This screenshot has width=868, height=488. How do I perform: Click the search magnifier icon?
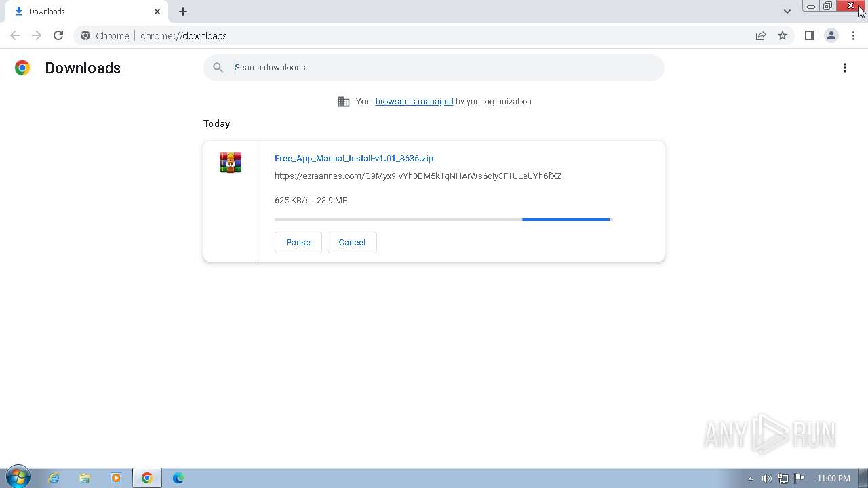pos(218,67)
